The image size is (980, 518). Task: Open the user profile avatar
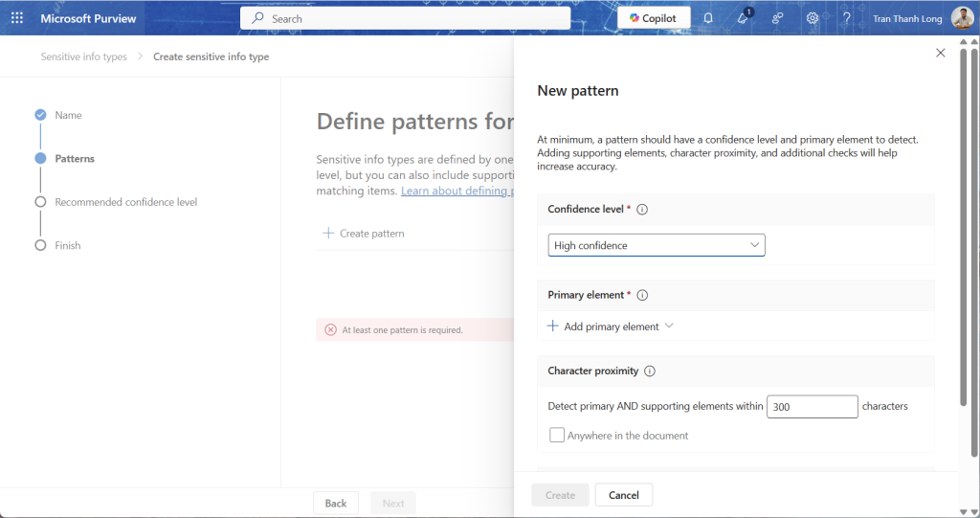tap(962, 18)
